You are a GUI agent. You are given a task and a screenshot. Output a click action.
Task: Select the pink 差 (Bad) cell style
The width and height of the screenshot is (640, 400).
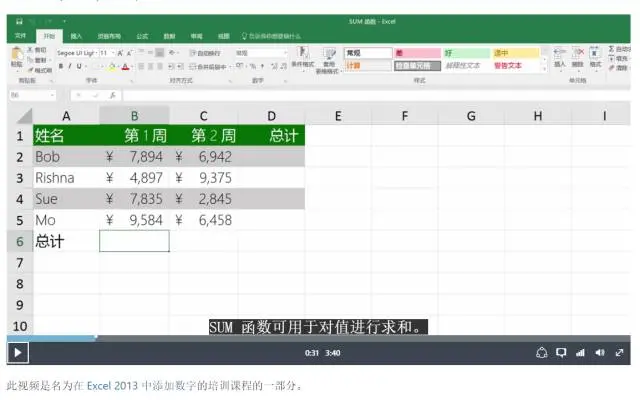pyautogui.click(x=417, y=53)
